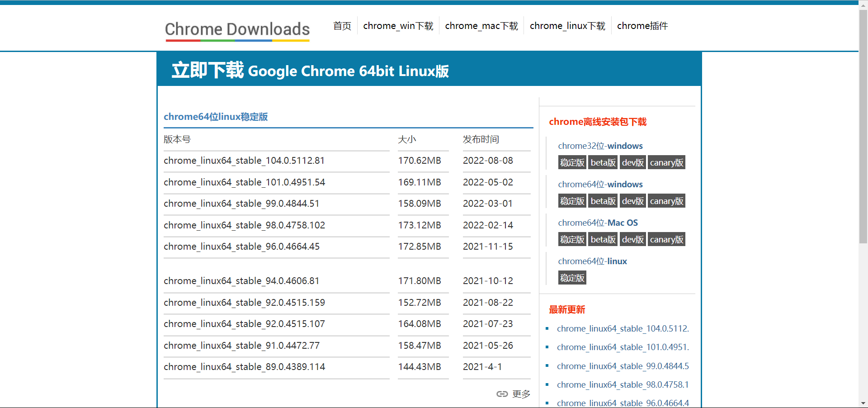Open the chrome64位-linux sidebar link
Viewport: 868px width, 408px height.
[x=592, y=261]
